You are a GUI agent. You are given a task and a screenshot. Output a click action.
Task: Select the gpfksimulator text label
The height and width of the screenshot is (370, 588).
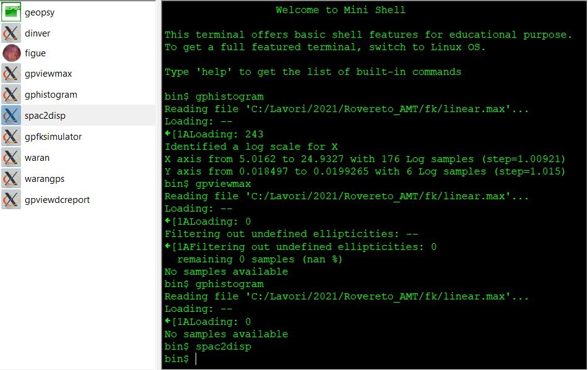(53, 137)
